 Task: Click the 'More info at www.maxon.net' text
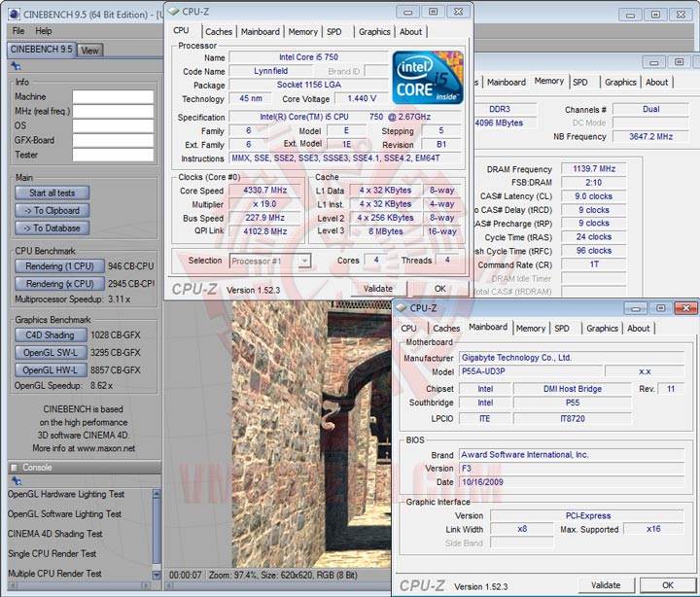[84, 448]
